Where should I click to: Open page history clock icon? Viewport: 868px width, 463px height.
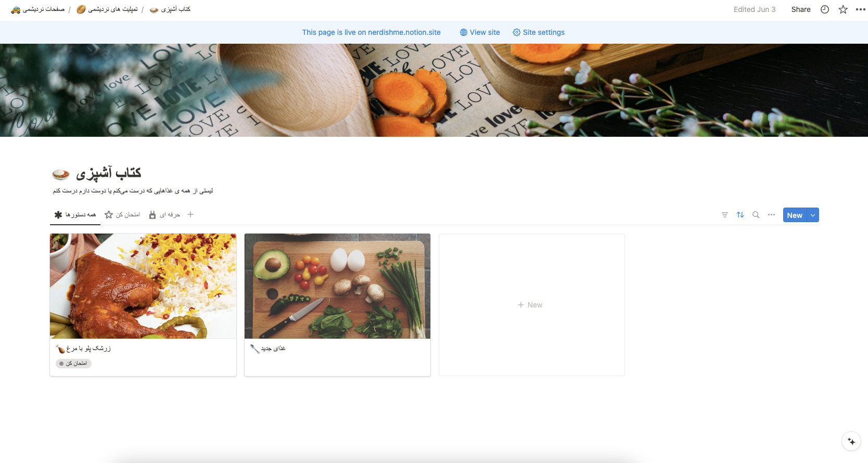(825, 9)
